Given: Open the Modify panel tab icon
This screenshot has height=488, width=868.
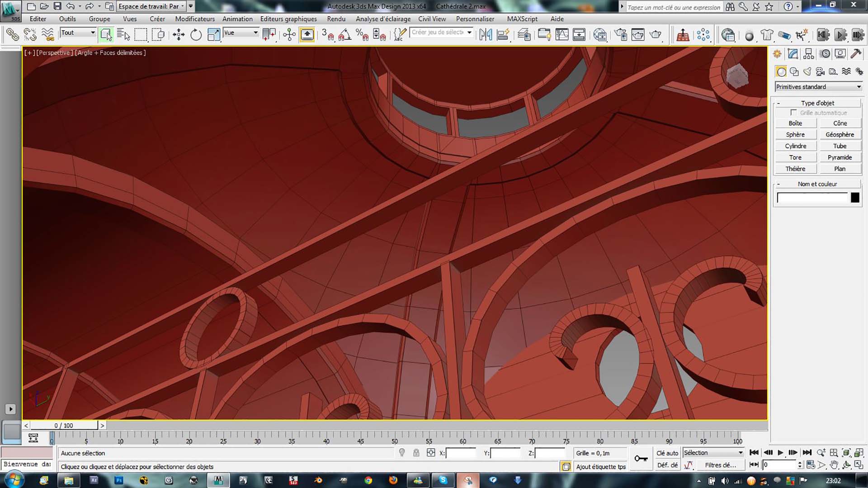Looking at the screenshot, I should [x=793, y=54].
